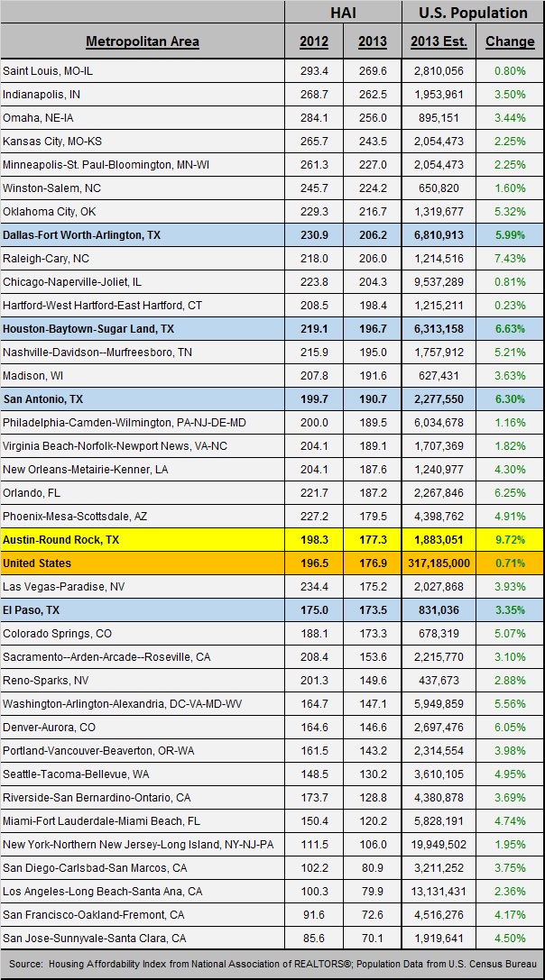Select the 317,185,000 U.S. population cell
This screenshot has height=980, width=545.
click(438, 563)
